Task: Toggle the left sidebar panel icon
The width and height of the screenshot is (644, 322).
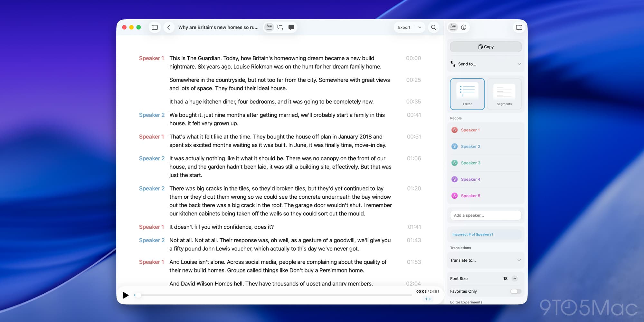Action: click(155, 27)
